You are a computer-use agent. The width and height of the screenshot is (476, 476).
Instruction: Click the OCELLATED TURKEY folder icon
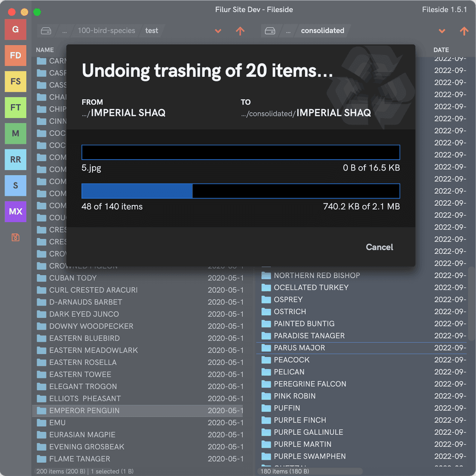coord(266,288)
